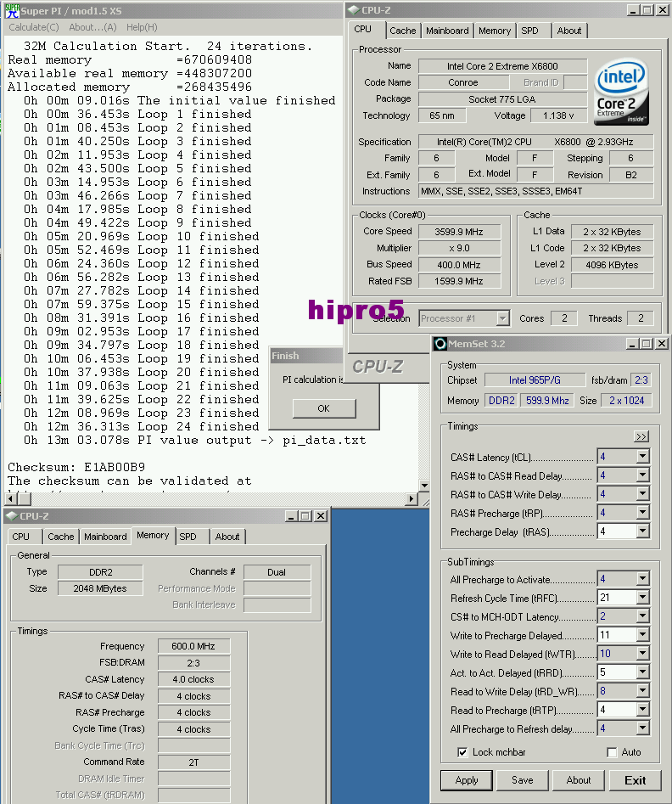Open the Refresh Cycle Time (tRFC) dropdown
The width and height of the screenshot is (672, 804).
(643, 598)
